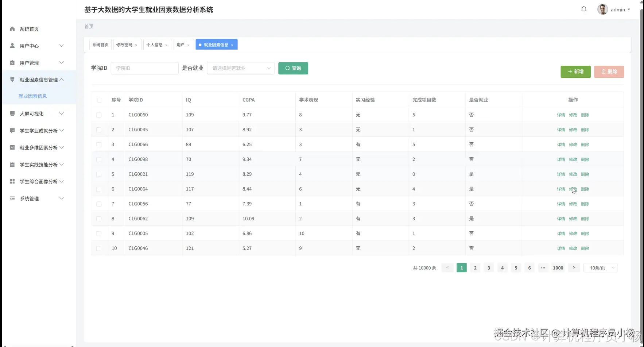Check the row for CLG0060
The height and width of the screenshot is (347, 644).
pos(99,115)
